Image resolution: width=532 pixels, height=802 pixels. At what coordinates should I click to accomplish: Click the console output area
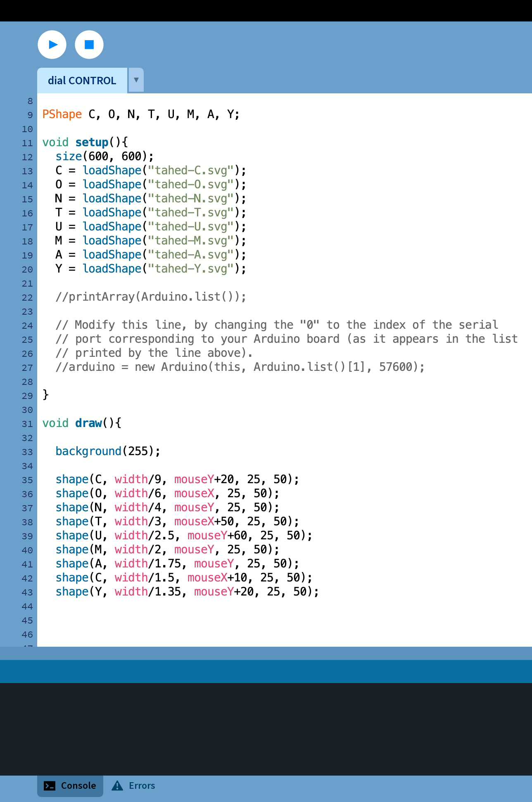click(x=266, y=729)
